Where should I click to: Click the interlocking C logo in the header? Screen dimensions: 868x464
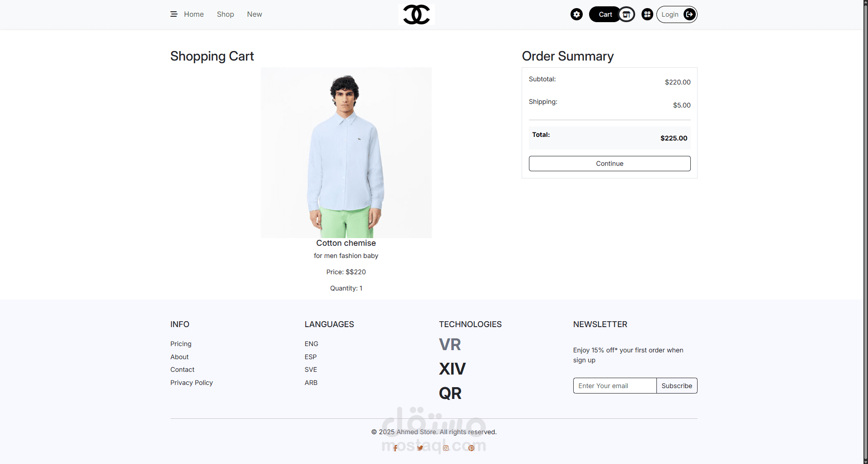coord(416,14)
